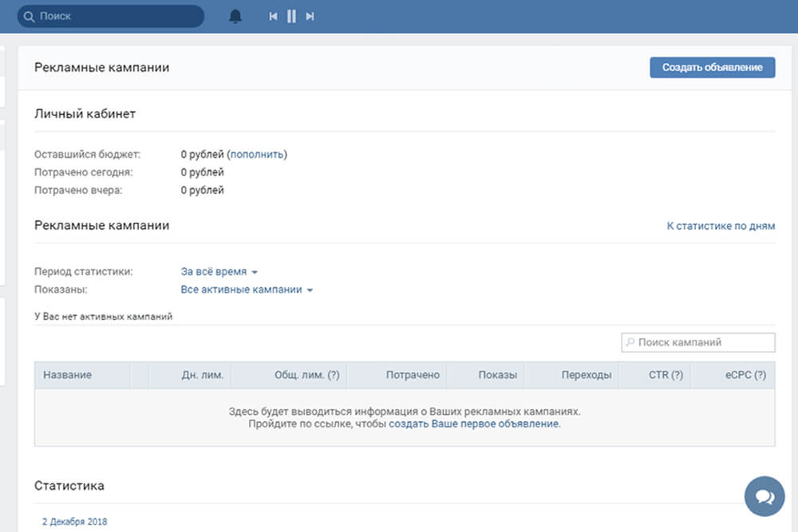Viewport: 798px width, 532px height.
Task: Skip to previous audio track
Action: pos(273,16)
